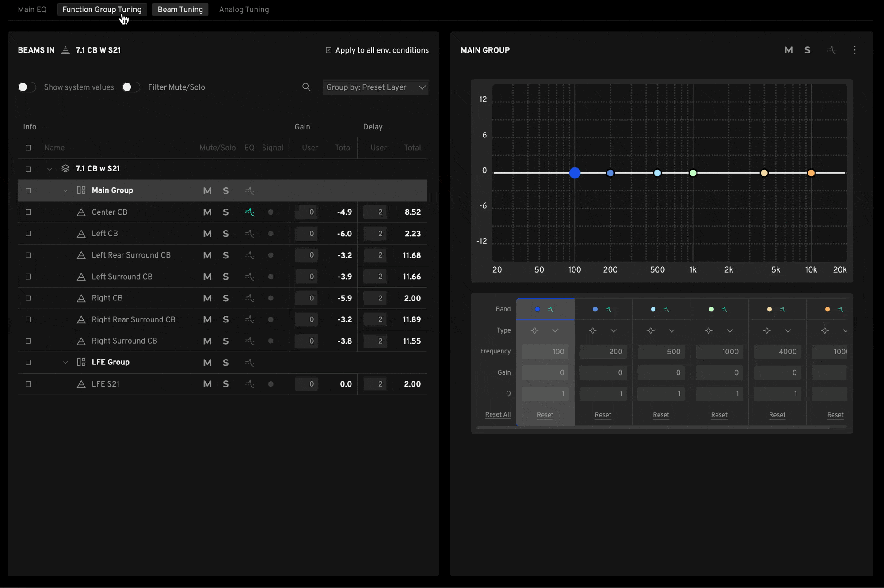Solo the Left CB beam
This screenshot has height=588, width=884.
tap(225, 234)
